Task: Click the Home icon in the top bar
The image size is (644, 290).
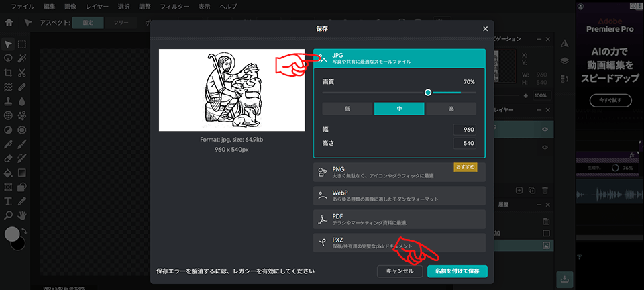Action: point(9,22)
